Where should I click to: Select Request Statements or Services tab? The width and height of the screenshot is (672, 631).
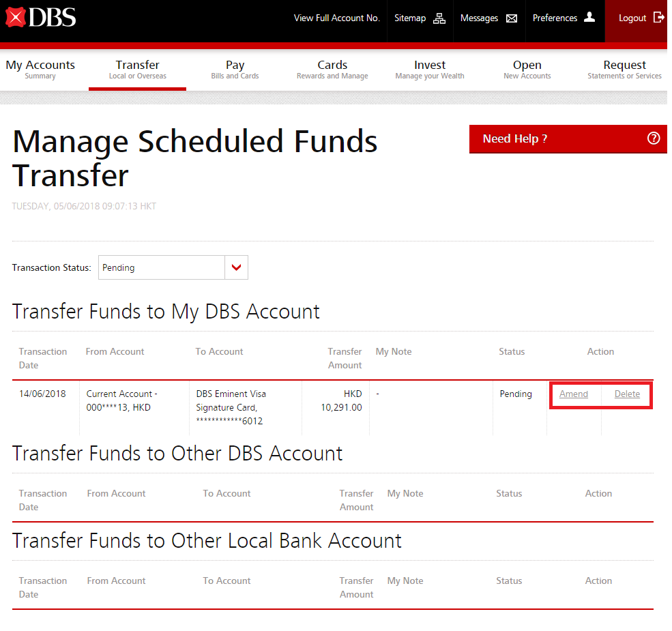click(x=624, y=70)
